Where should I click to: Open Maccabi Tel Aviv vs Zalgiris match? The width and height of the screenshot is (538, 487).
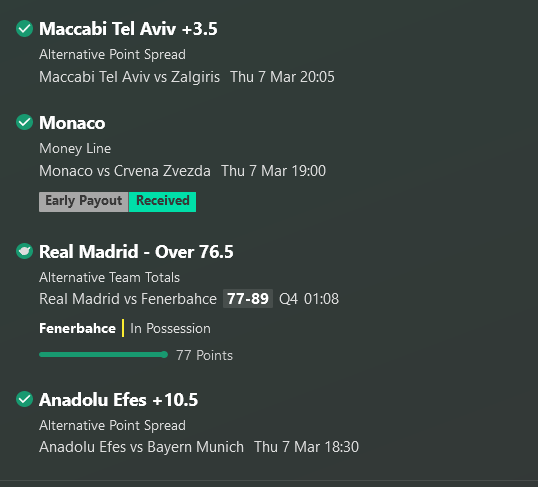coord(129,77)
